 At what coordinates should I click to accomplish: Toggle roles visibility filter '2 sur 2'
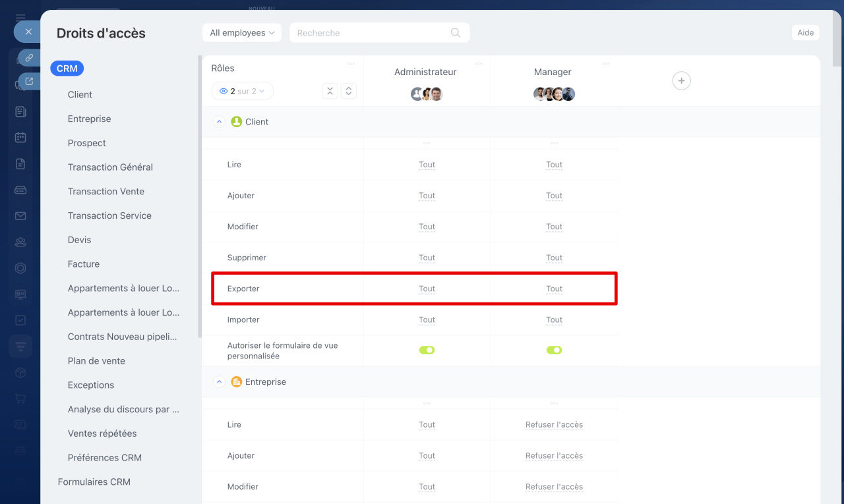tap(242, 91)
